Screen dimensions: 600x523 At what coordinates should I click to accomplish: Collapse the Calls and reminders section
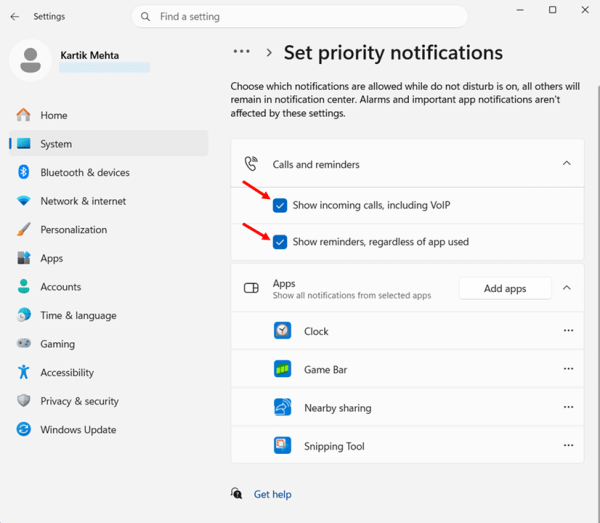click(567, 163)
